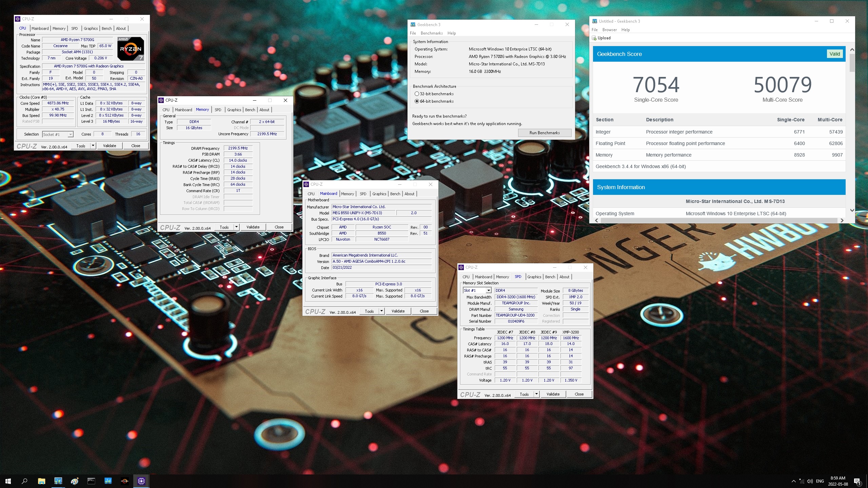Click the Single-Core Score 7054
Screen dimensions: 868x488
[656, 85]
